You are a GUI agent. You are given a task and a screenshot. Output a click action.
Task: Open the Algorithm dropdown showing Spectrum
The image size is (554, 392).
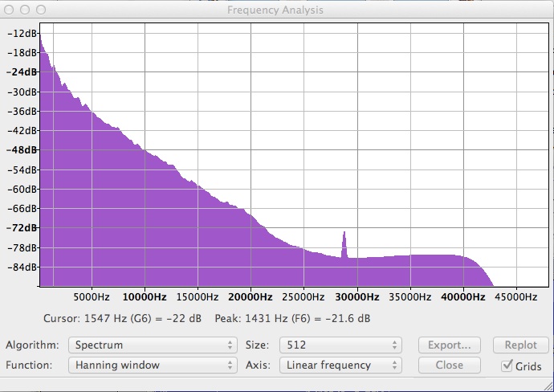(x=153, y=345)
